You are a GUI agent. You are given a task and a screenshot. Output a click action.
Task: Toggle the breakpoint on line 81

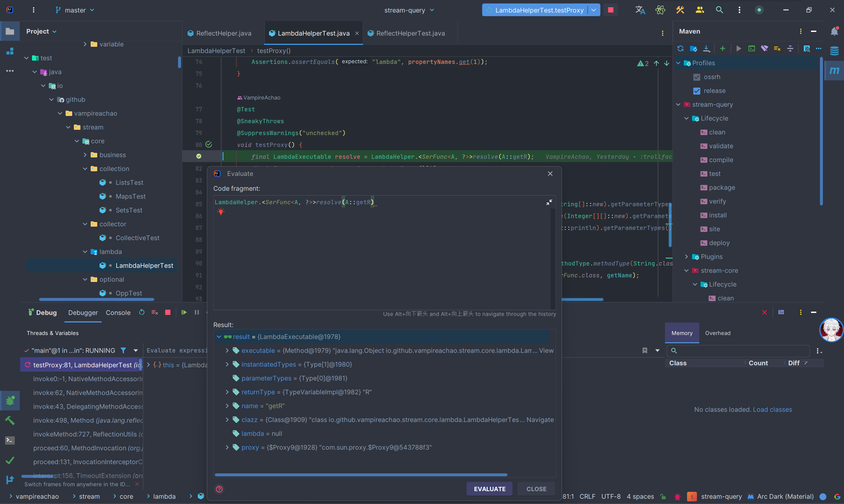pos(199,156)
